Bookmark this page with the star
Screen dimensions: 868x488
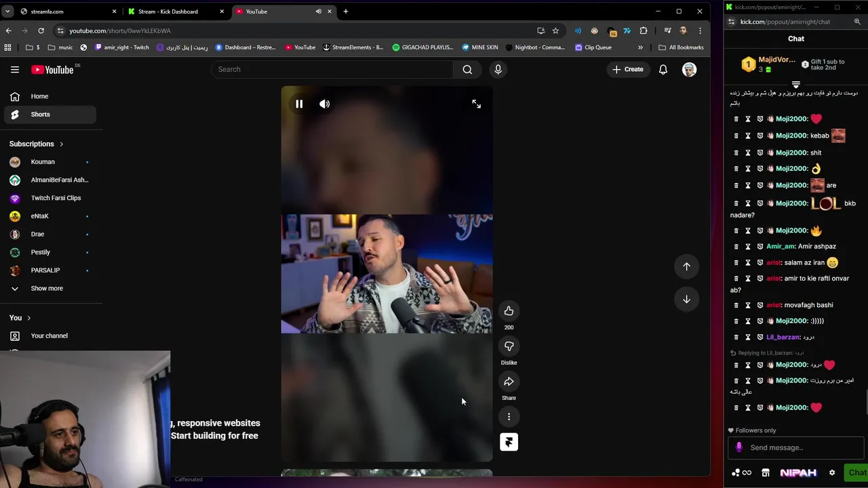pos(555,30)
